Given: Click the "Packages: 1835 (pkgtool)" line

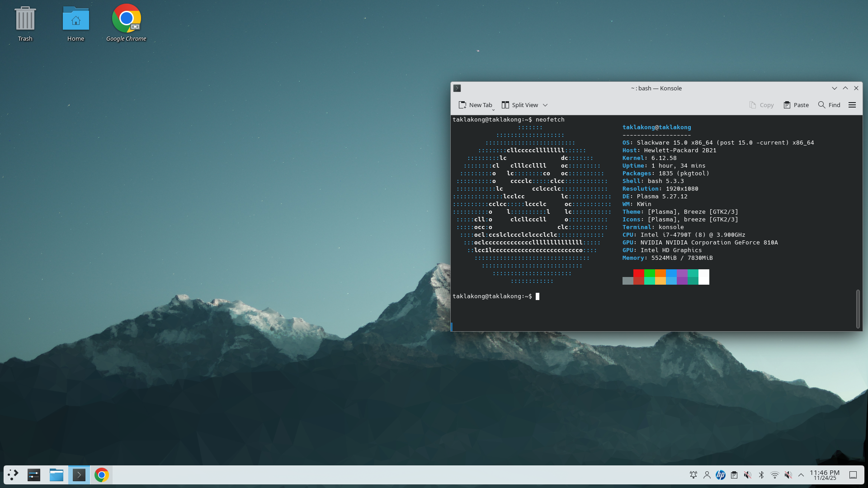Looking at the screenshot, I should click(666, 174).
